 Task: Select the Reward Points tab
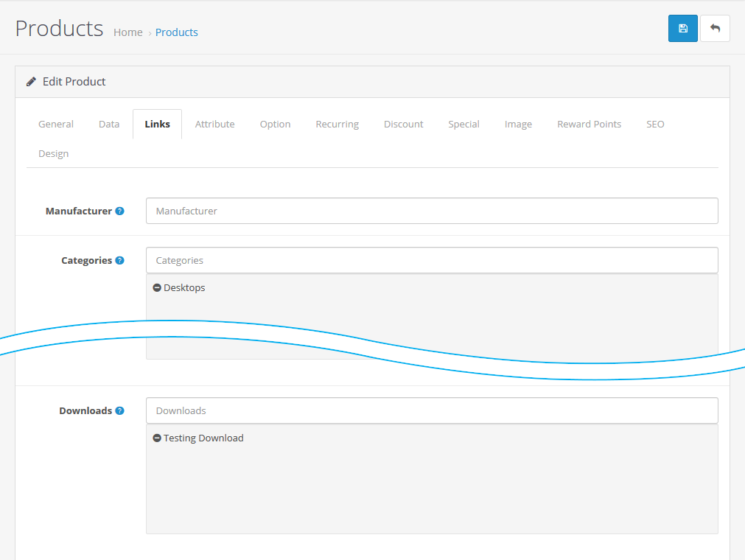589,124
